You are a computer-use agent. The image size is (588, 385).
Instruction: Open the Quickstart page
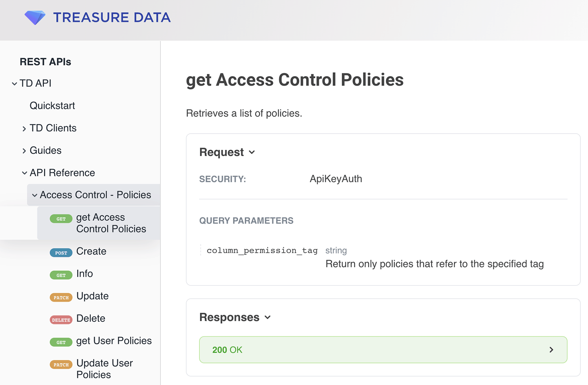52,106
